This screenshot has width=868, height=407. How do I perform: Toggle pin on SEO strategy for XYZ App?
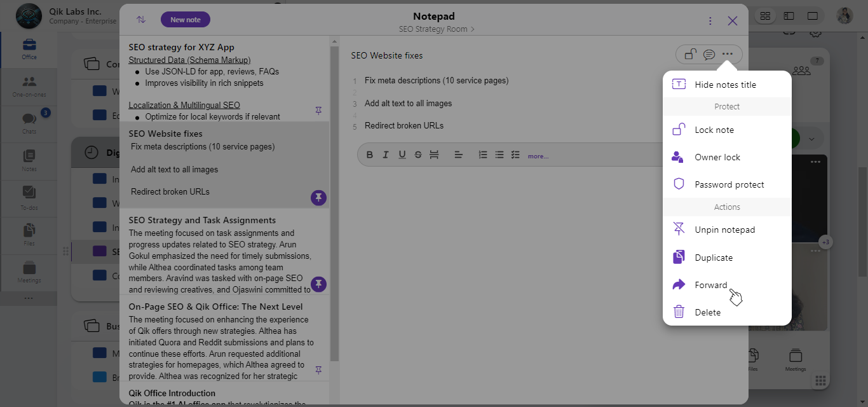(318, 111)
